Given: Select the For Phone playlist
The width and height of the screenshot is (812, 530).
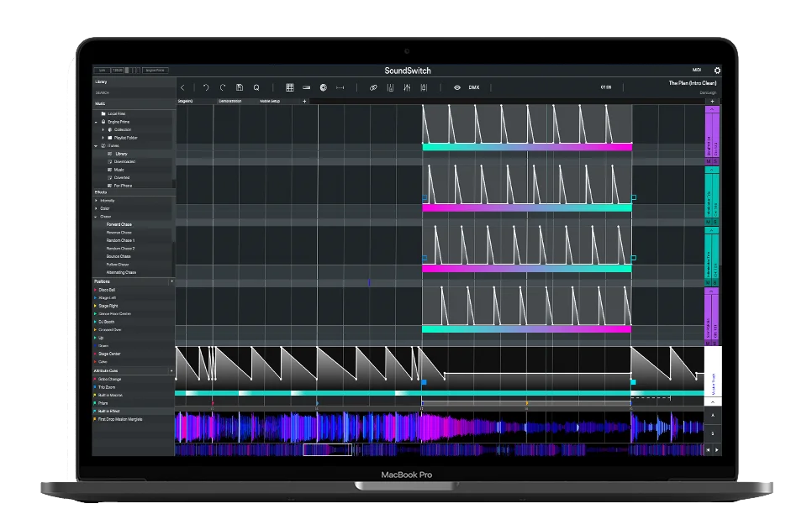Looking at the screenshot, I should [x=123, y=186].
